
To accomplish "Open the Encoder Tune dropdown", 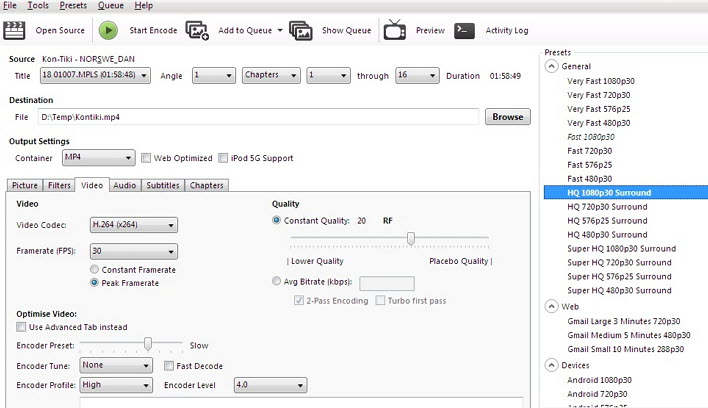I will click(116, 365).
